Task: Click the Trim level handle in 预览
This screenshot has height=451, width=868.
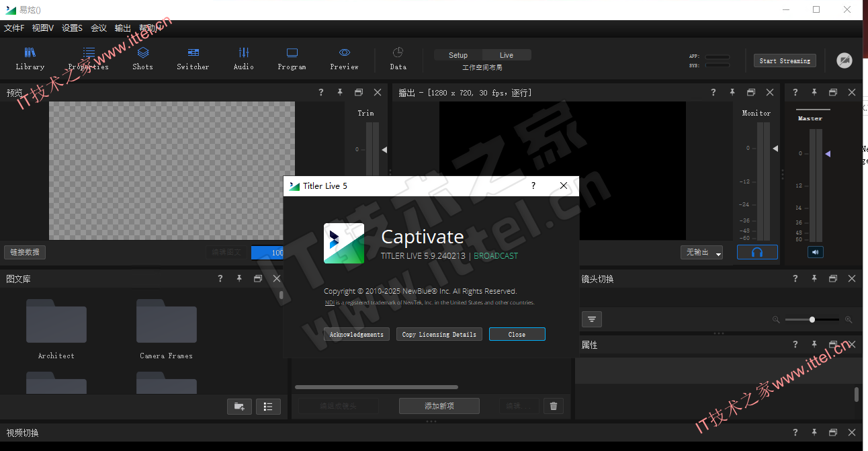Action: click(x=384, y=150)
